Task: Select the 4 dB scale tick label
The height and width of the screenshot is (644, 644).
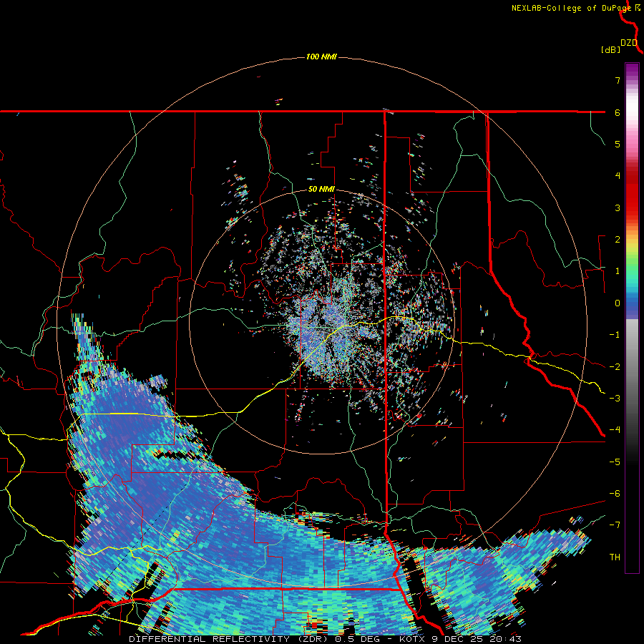Action: [618, 176]
